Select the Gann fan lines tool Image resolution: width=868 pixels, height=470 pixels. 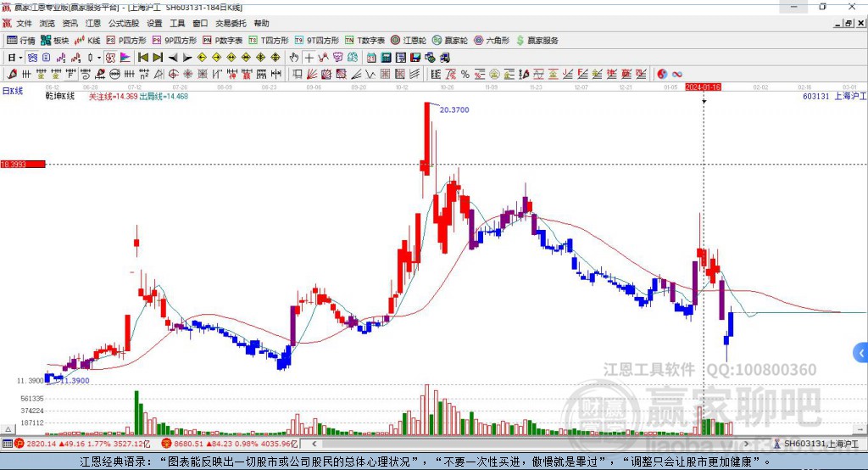point(312,74)
